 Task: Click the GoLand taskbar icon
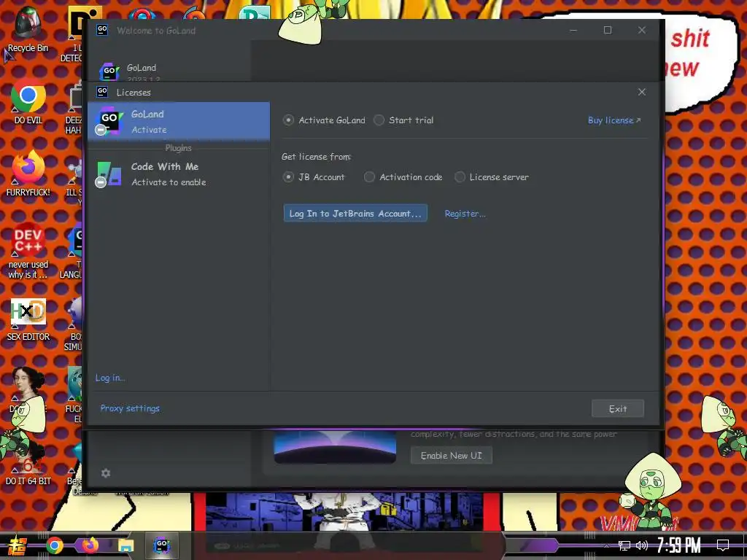coord(161,545)
